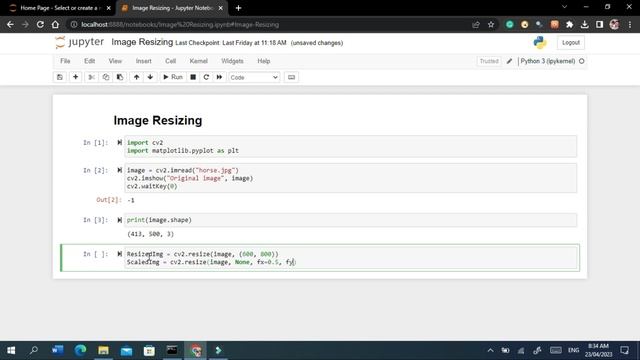Reload the browser page
The width and height of the screenshot is (640, 360).
(40, 24)
